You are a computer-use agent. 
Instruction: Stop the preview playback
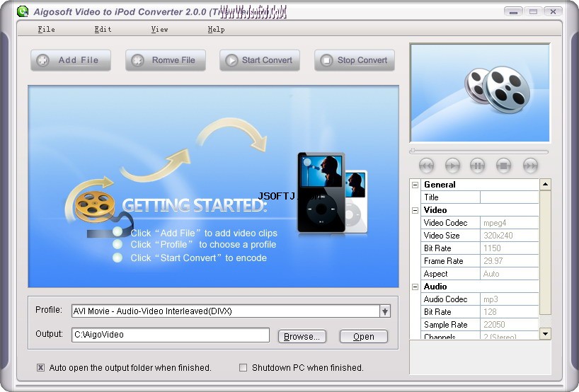503,166
